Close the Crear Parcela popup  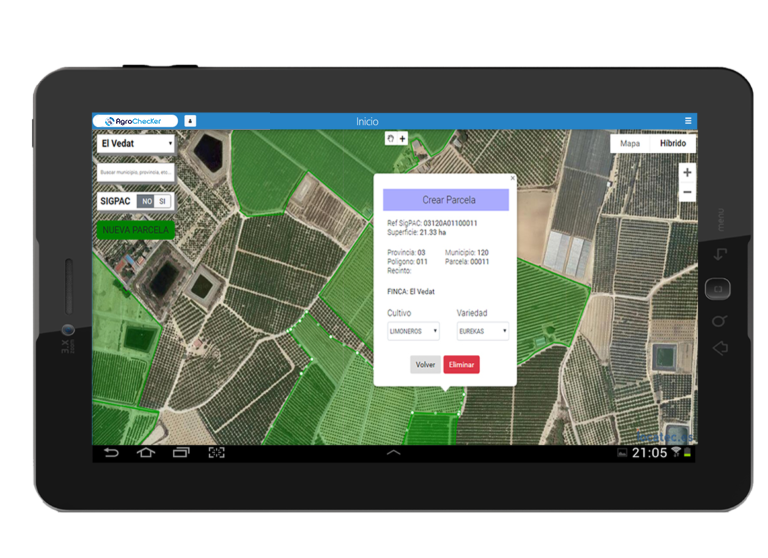click(x=512, y=178)
